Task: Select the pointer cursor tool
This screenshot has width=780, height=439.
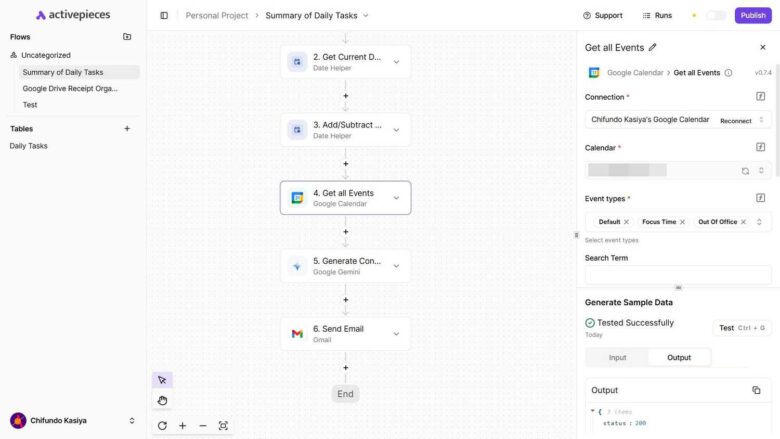Action: [x=162, y=380]
